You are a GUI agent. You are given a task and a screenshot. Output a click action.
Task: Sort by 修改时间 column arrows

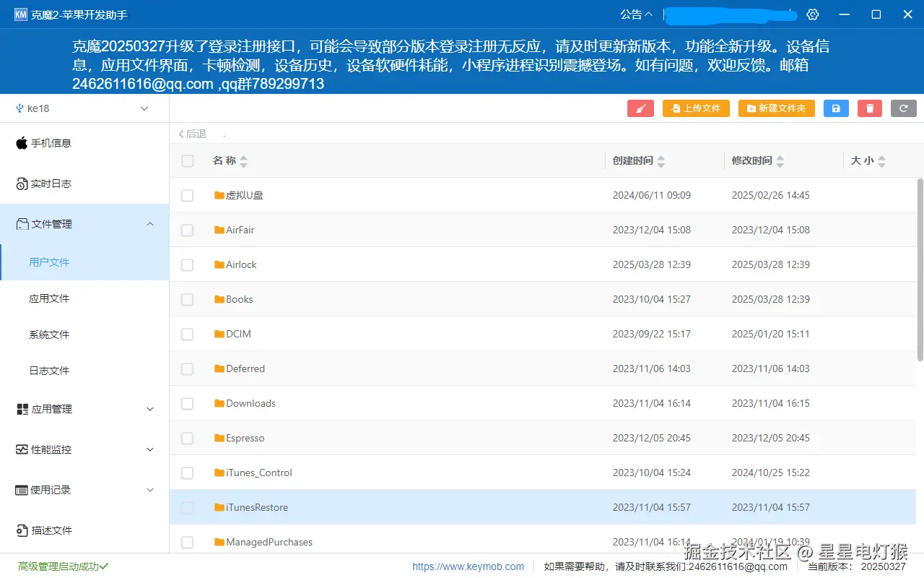780,161
